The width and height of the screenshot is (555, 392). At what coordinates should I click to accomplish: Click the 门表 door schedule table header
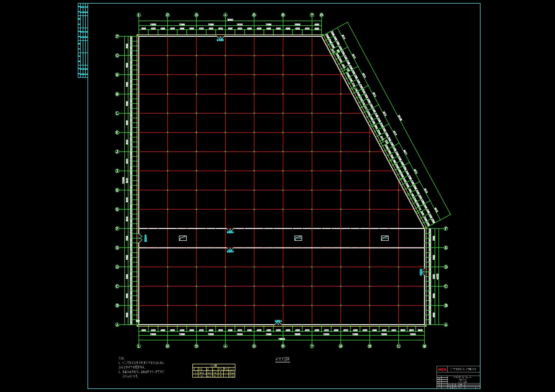[214, 366]
